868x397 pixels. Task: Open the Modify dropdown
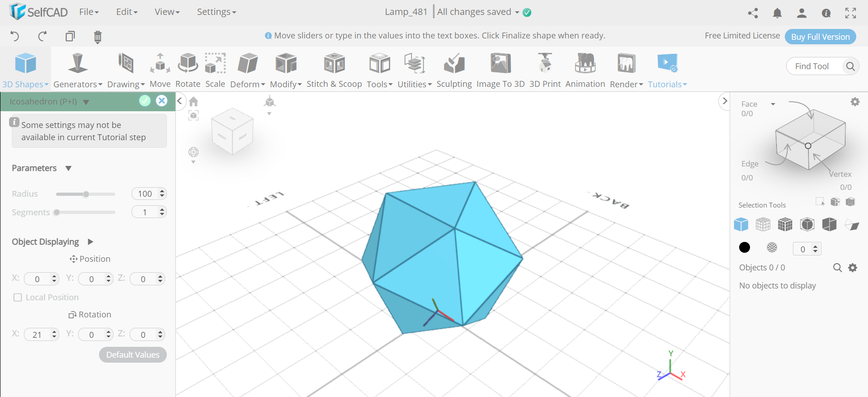(286, 70)
